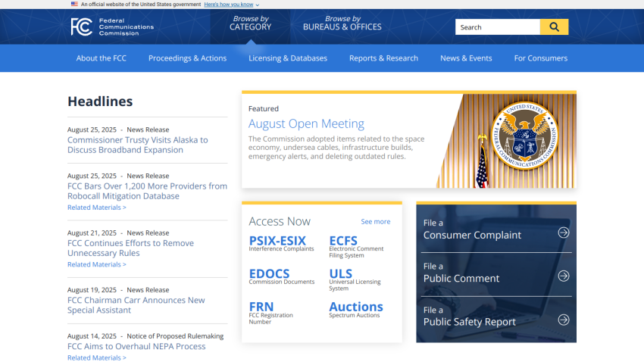The height and width of the screenshot is (362, 644).
Task: Open the Proceedings & Actions menu
Action: click(187, 58)
